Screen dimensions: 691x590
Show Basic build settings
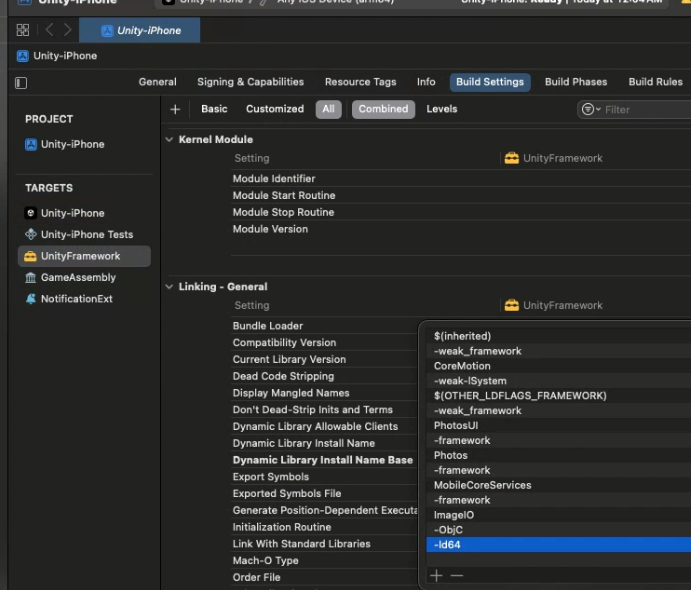[x=214, y=109]
